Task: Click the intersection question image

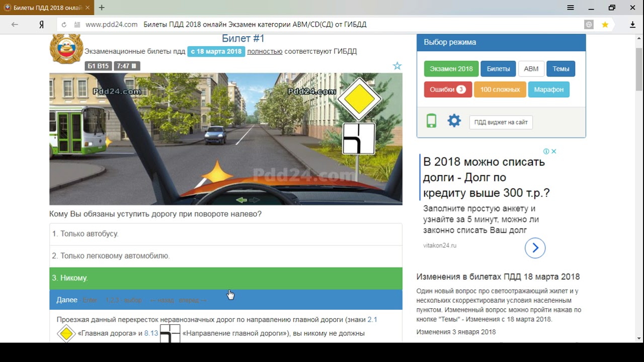Action: [x=226, y=139]
